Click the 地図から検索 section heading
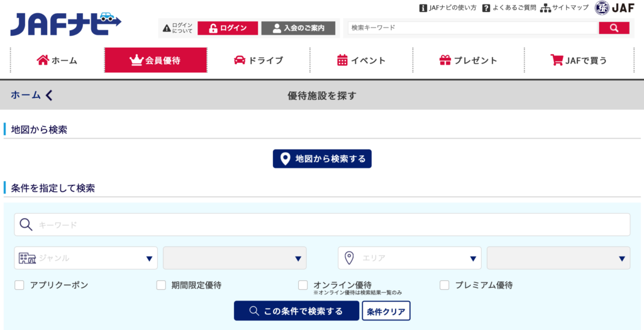This screenshot has width=644, height=330. [39, 130]
